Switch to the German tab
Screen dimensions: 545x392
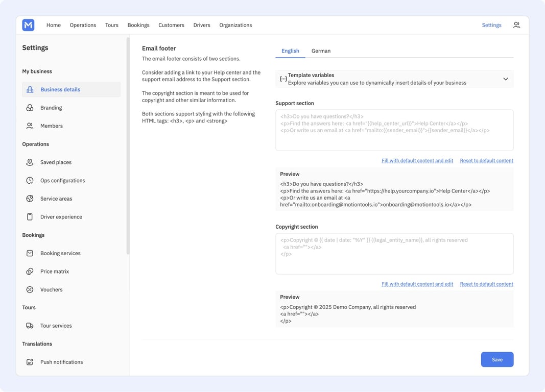click(x=321, y=51)
